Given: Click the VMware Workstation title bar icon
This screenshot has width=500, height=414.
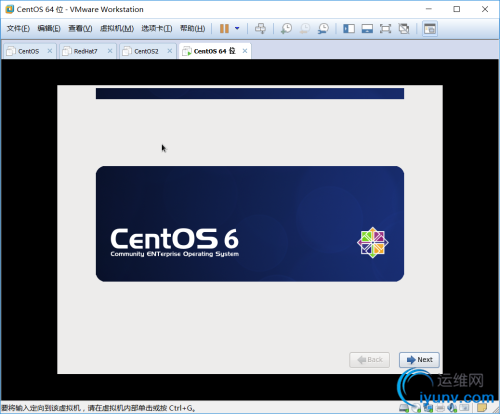Looking at the screenshot, I should [9, 9].
